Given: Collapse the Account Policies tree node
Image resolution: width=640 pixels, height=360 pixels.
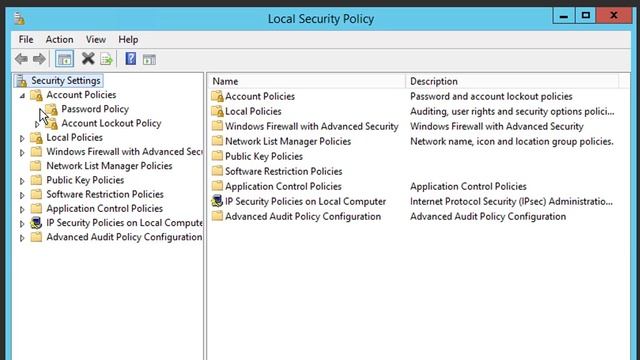Looking at the screenshot, I should click(22, 96).
